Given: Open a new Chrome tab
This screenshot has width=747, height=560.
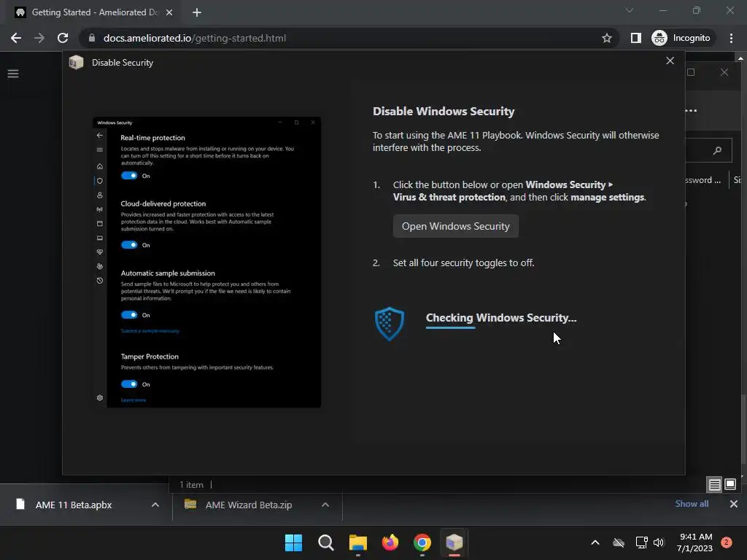Looking at the screenshot, I should pos(197,12).
